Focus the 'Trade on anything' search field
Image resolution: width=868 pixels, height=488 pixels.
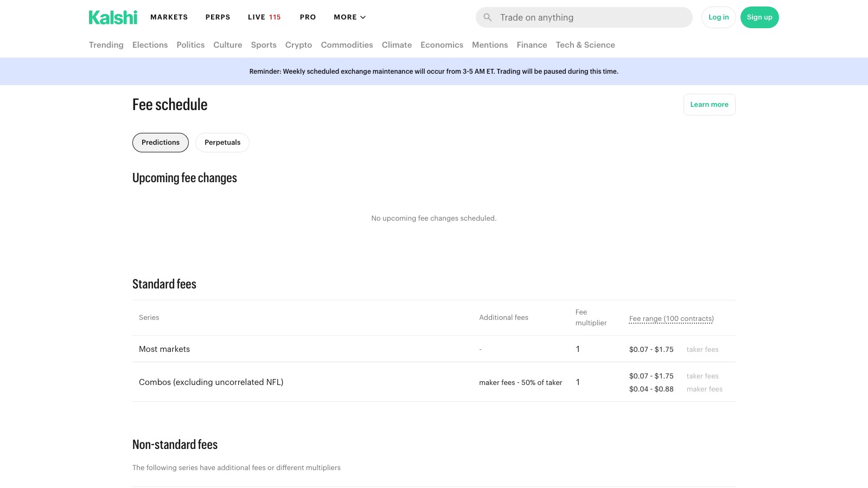(x=584, y=17)
